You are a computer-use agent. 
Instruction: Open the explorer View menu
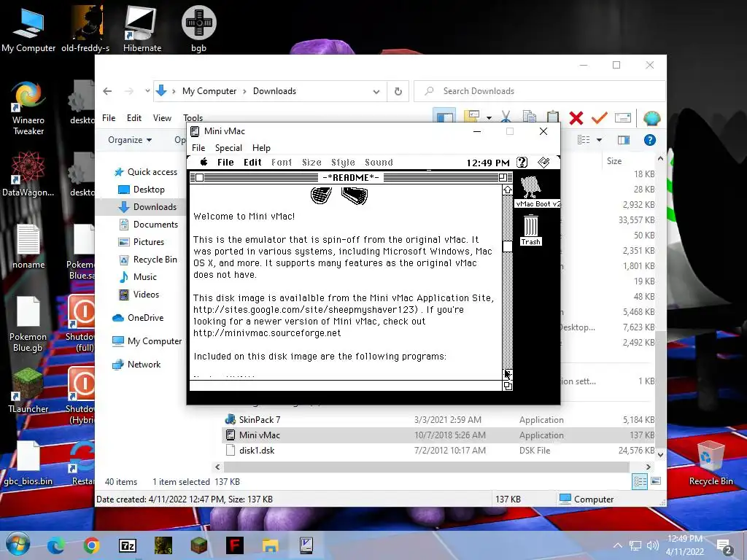tap(162, 117)
